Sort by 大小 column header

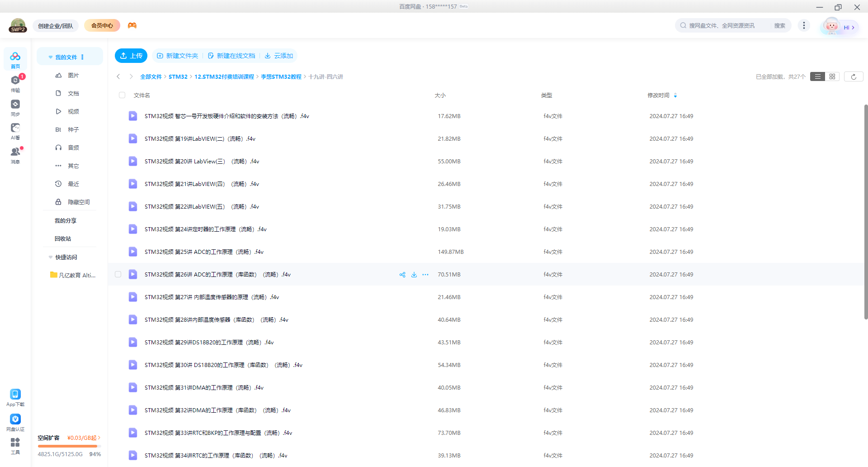coord(440,95)
